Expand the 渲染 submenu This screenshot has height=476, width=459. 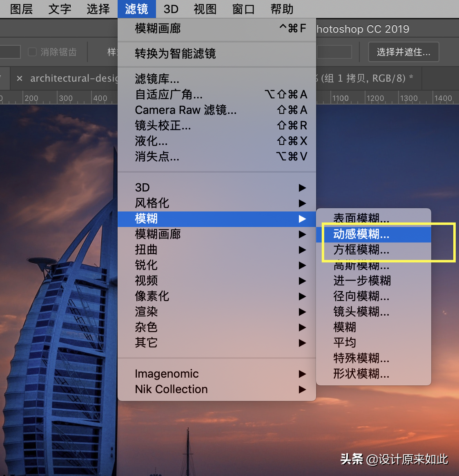pyautogui.click(x=217, y=312)
